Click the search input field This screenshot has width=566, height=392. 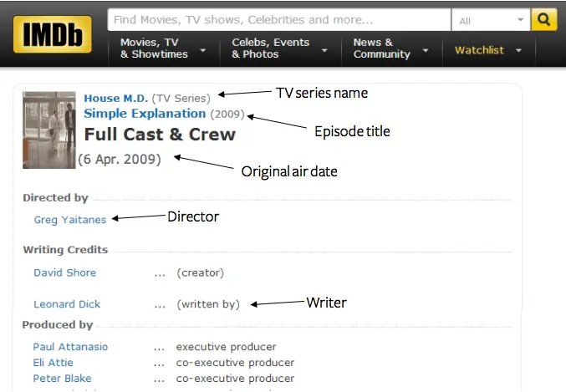(x=278, y=19)
